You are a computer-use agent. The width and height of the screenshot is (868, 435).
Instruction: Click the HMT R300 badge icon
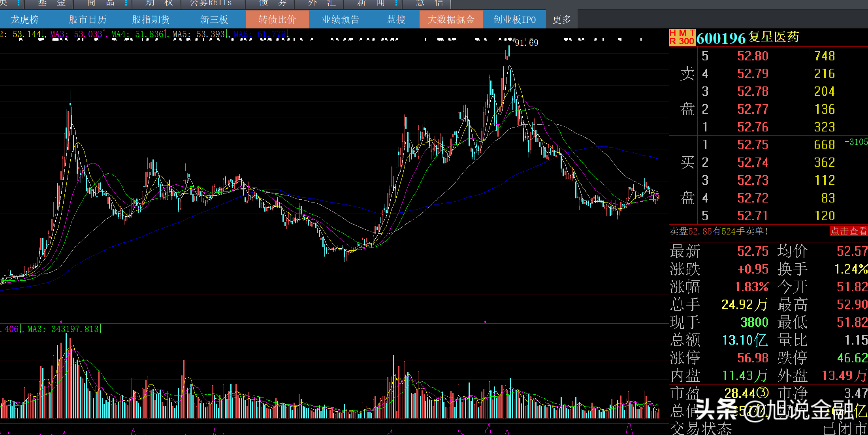(x=682, y=37)
